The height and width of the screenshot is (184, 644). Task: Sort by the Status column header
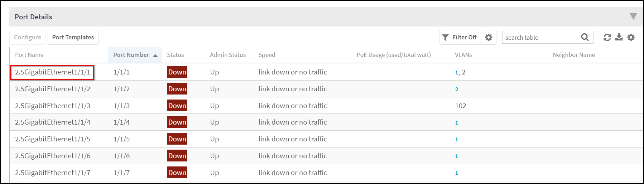[x=176, y=55]
